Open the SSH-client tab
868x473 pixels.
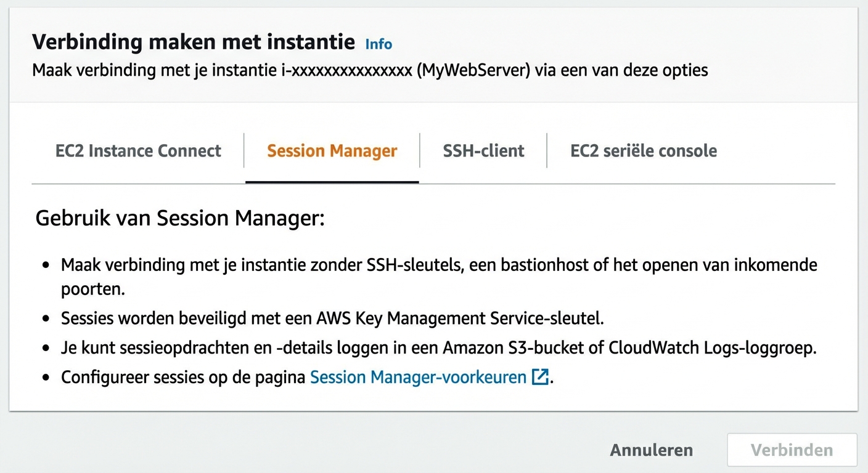(x=483, y=150)
